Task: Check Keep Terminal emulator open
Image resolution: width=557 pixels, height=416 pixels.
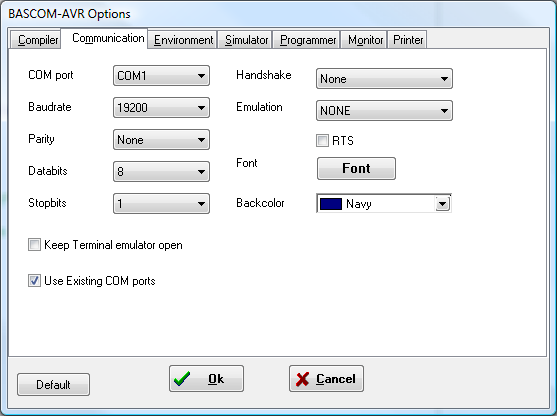Action: [34, 245]
